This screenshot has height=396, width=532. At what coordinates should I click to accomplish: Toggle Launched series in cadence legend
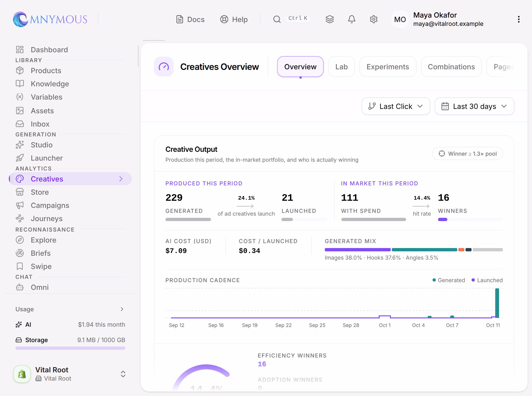click(487, 280)
